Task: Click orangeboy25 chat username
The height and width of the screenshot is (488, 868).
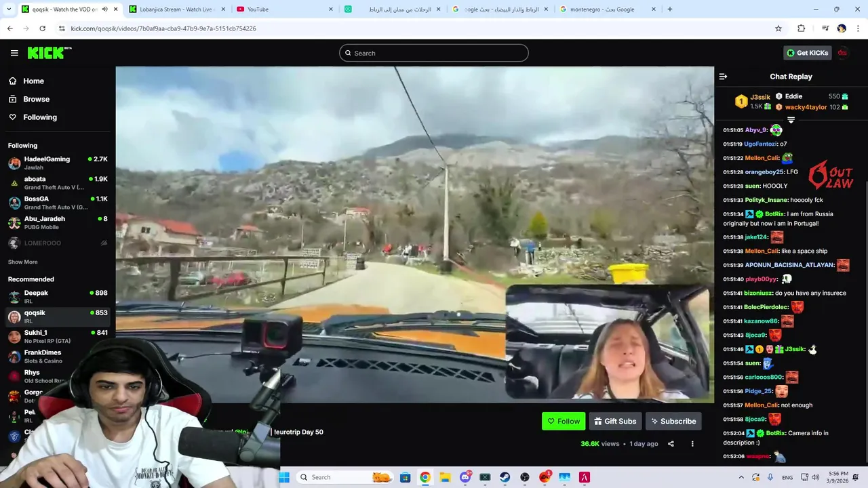Action: (764, 171)
